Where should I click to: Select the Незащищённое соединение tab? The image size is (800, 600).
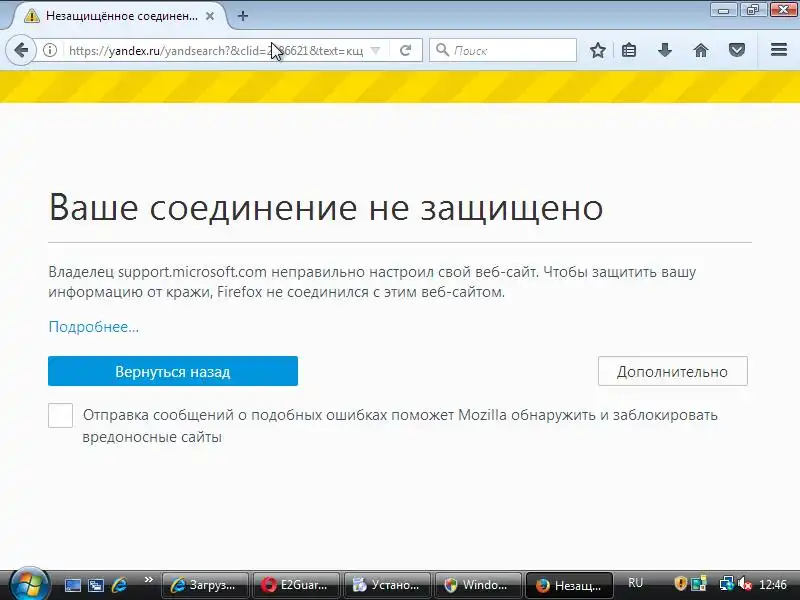(120, 16)
